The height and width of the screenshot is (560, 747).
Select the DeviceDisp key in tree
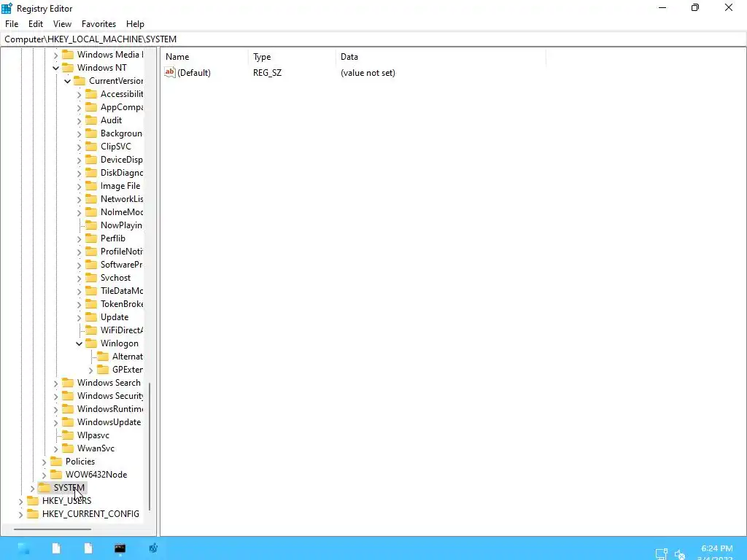tap(122, 160)
